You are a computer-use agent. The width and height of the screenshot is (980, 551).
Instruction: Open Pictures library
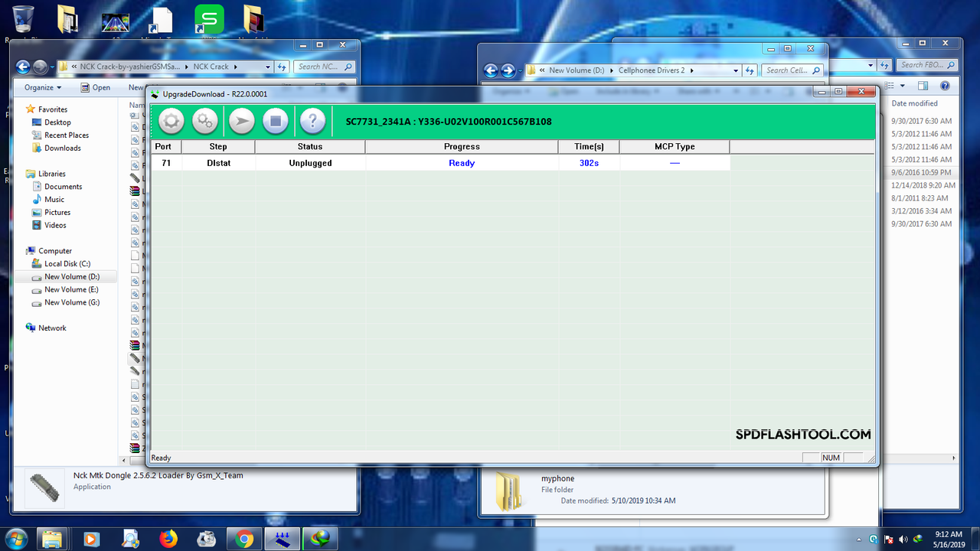[x=57, y=213]
